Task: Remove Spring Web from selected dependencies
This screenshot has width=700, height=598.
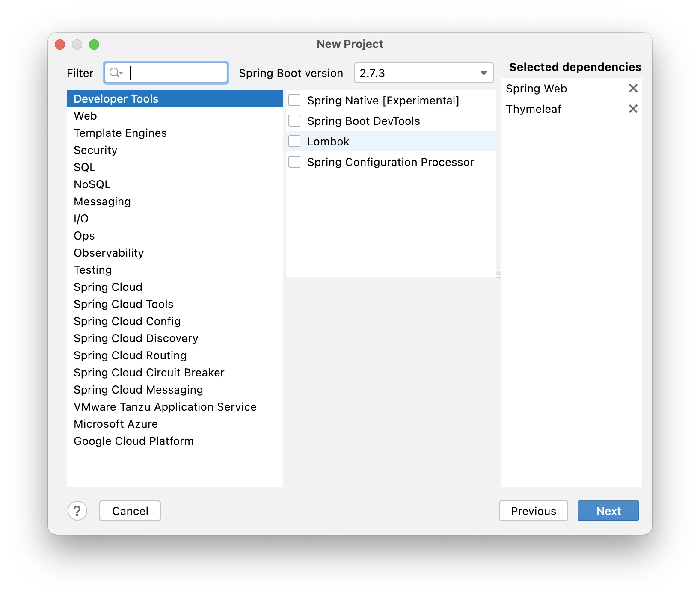Action: (x=633, y=89)
